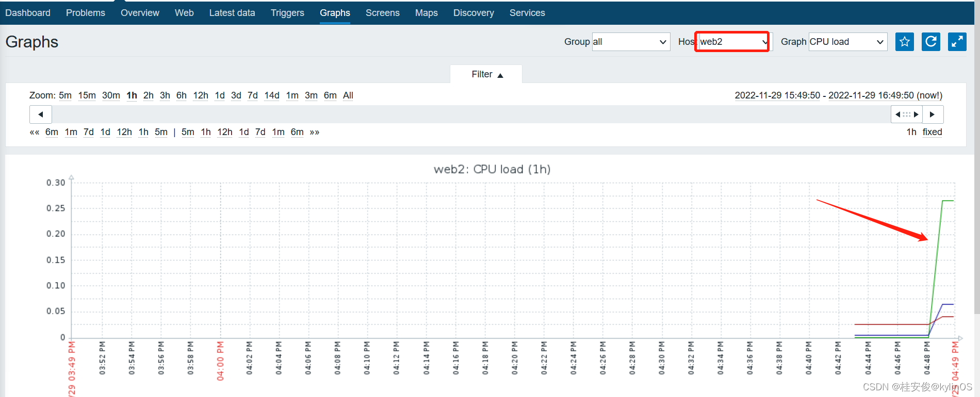Set zoom to 3h
This screenshot has height=397, width=980.
click(x=165, y=95)
